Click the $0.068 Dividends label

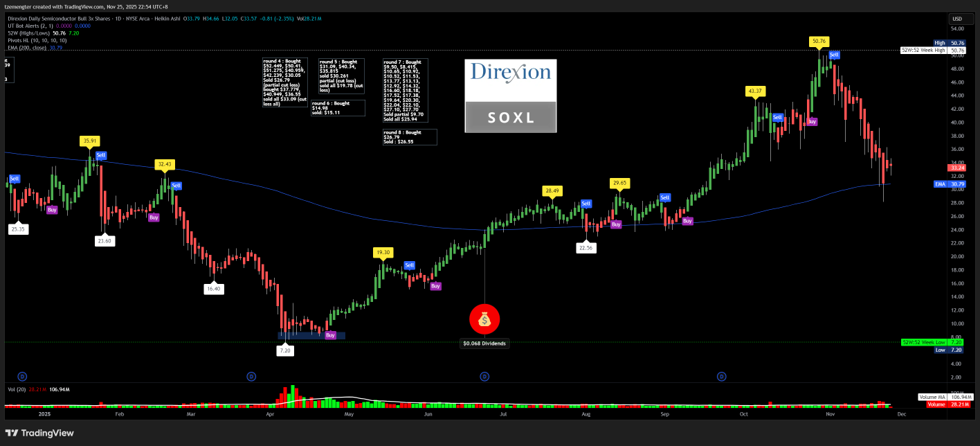[484, 344]
